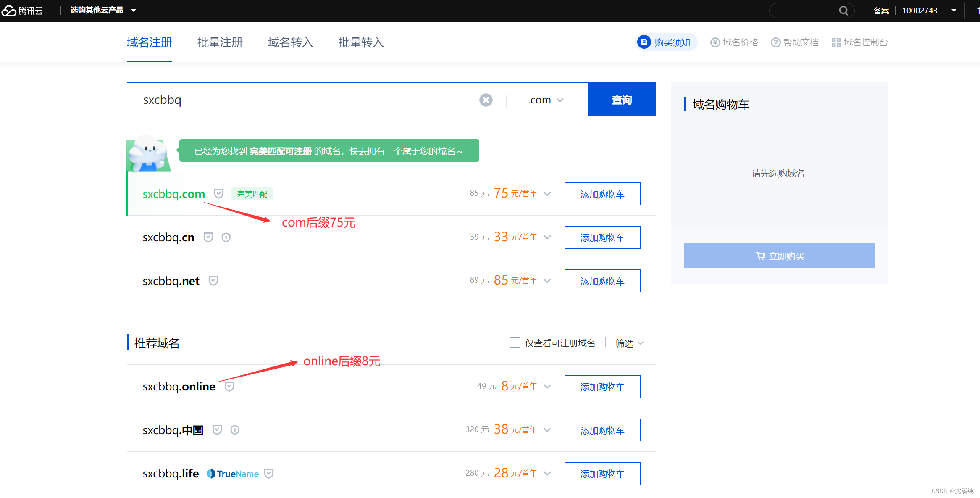Screen dimensions: 980x498
Task: Switch to the 批量注册 tab
Action: click(x=220, y=42)
